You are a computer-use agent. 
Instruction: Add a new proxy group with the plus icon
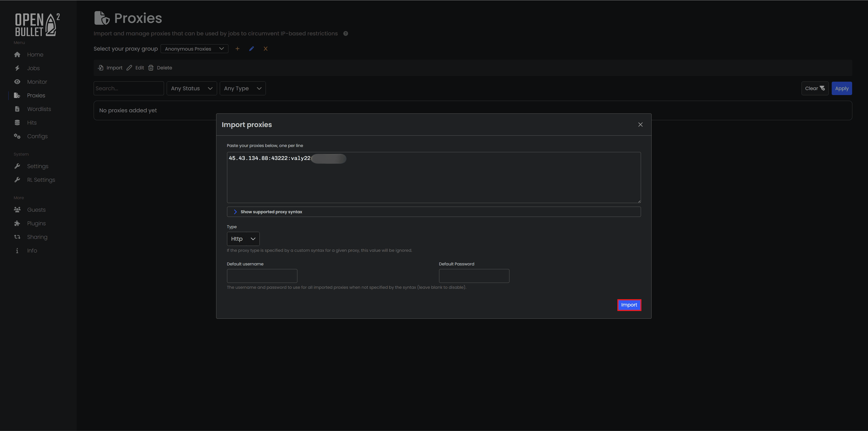(237, 49)
